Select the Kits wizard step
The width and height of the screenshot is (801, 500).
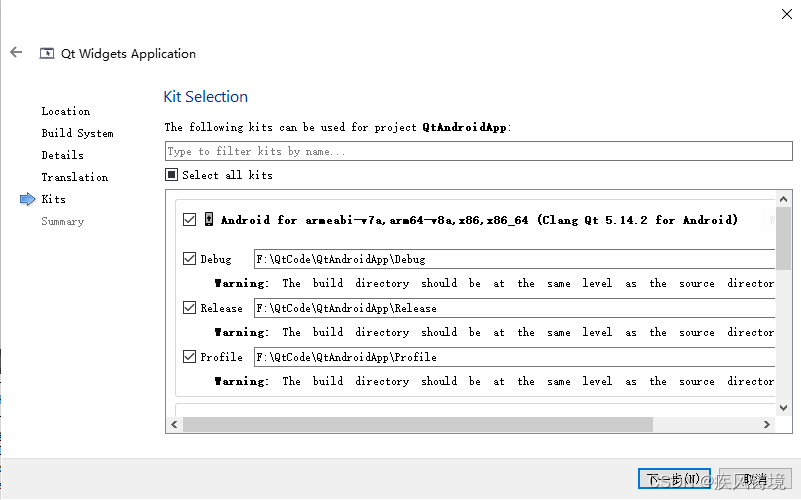coord(54,199)
